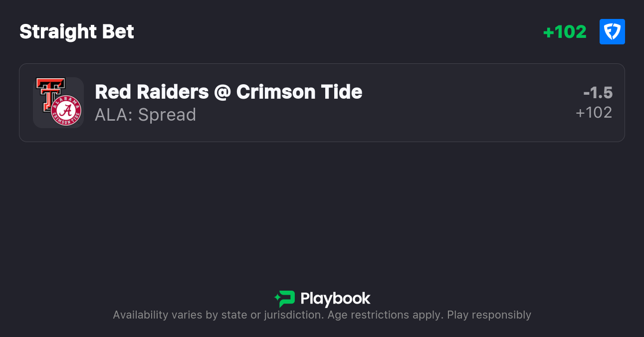Click the Red Raiders team name
The height and width of the screenshot is (337, 644).
pyautogui.click(x=152, y=92)
